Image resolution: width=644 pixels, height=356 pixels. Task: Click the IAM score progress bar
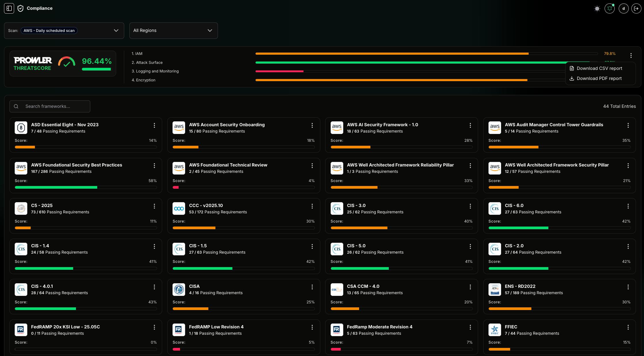click(427, 54)
